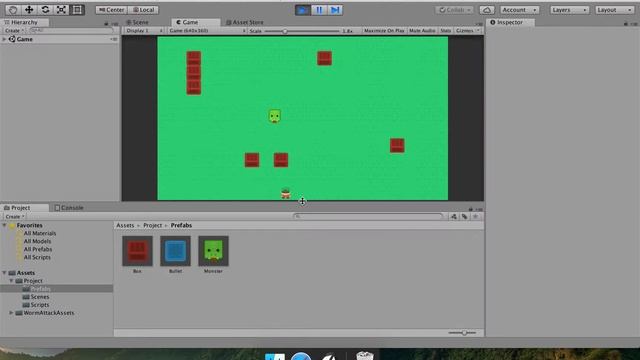Image resolution: width=640 pixels, height=360 pixels.
Task: Toggle the Stats overlay
Action: point(445,31)
